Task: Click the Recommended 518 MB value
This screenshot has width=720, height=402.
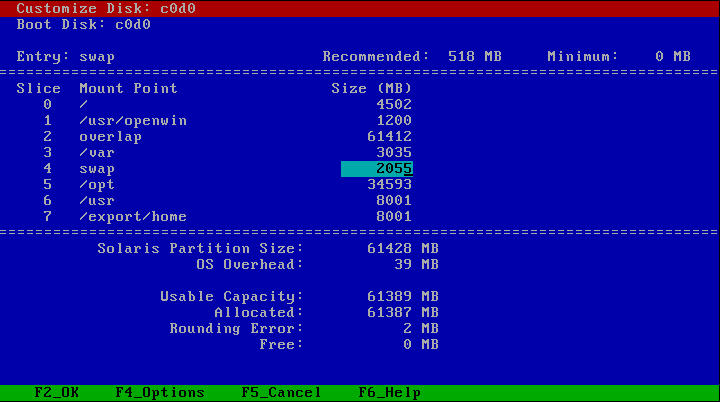Action: coord(474,57)
